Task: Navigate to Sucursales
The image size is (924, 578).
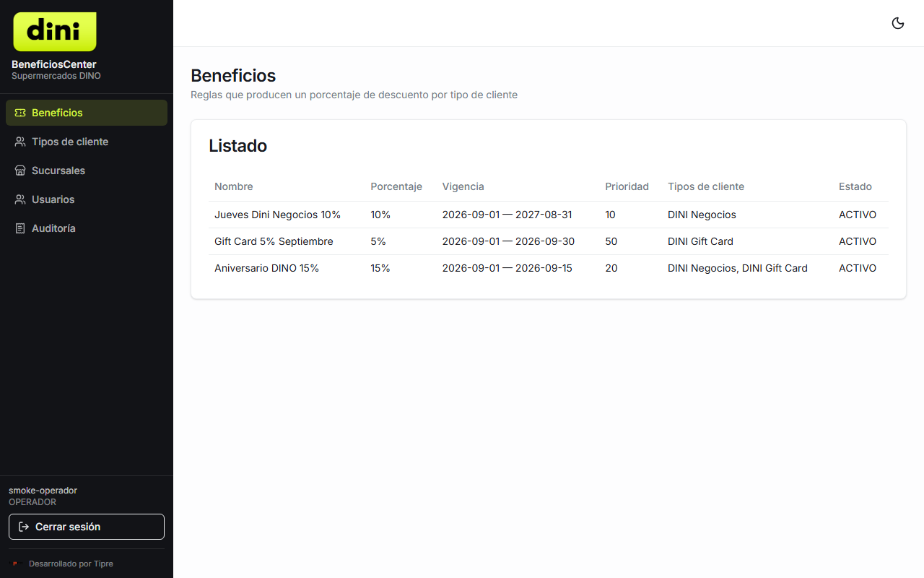Action: (87, 171)
